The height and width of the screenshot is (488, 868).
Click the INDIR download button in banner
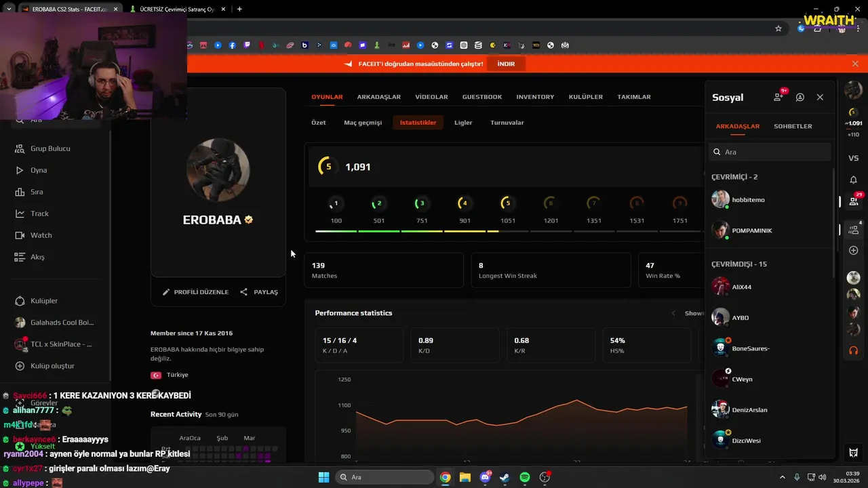pyautogui.click(x=506, y=64)
